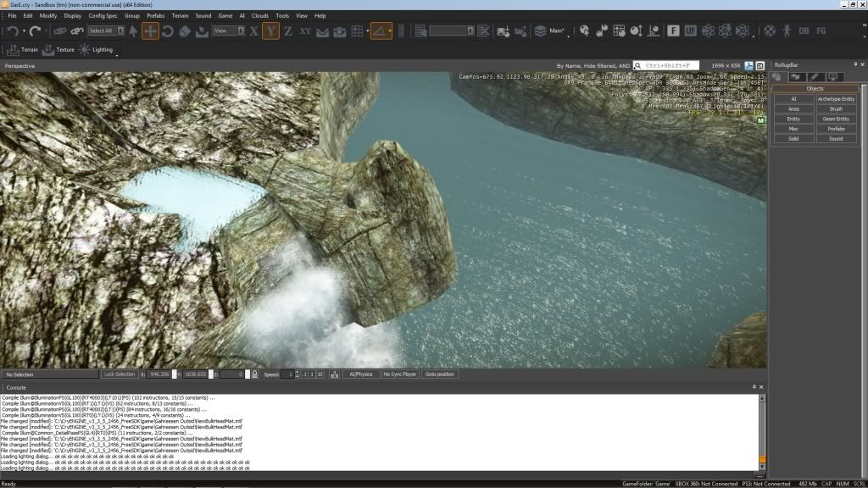Click the Texture button
This screenshot has height=488, width=868.
58,50
